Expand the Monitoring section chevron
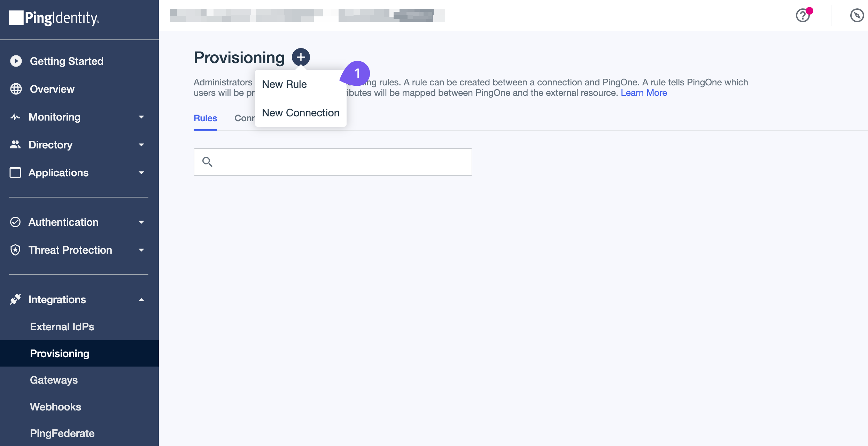868x446 pixels. (x=141, y=117)
